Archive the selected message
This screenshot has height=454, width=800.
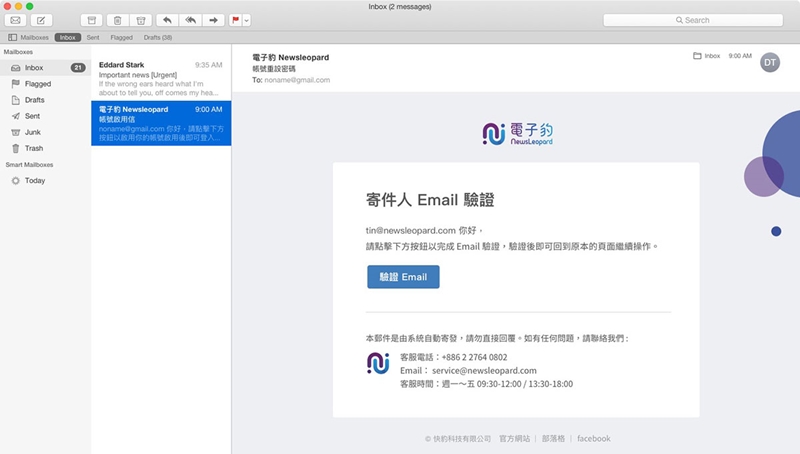92,20
